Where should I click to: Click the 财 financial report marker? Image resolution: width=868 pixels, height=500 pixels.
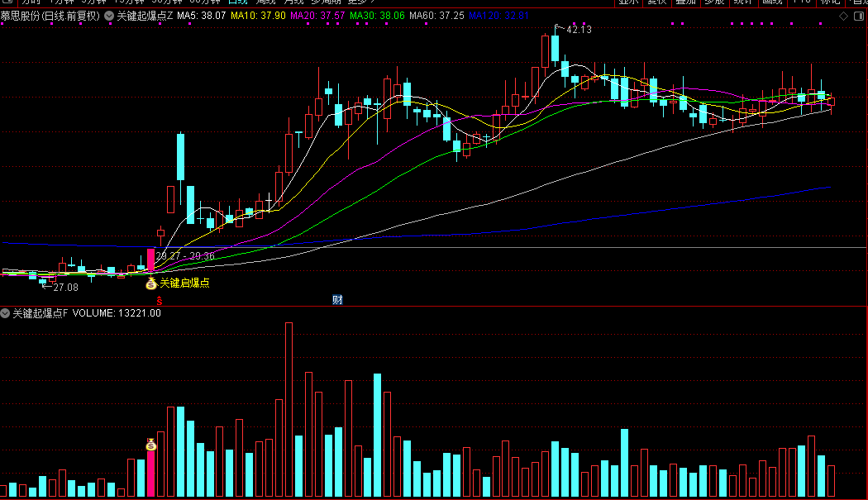click(x=337, y=299)
